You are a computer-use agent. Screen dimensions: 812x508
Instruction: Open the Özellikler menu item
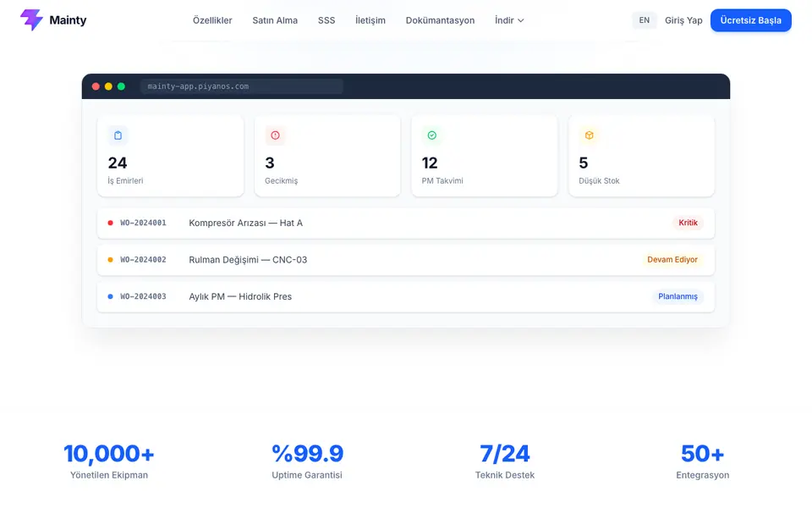click(x=212, y=20)
